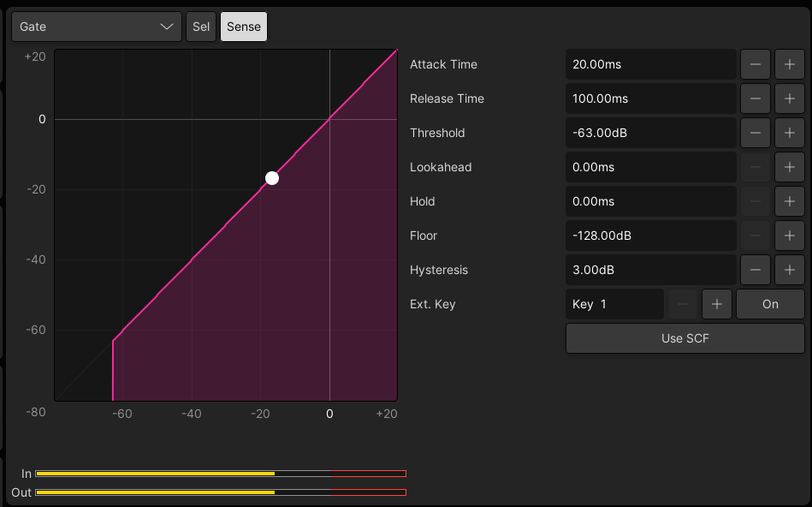Open the Gate type dropdown
This screenshot has height=507, width=812.
point(97,27)
